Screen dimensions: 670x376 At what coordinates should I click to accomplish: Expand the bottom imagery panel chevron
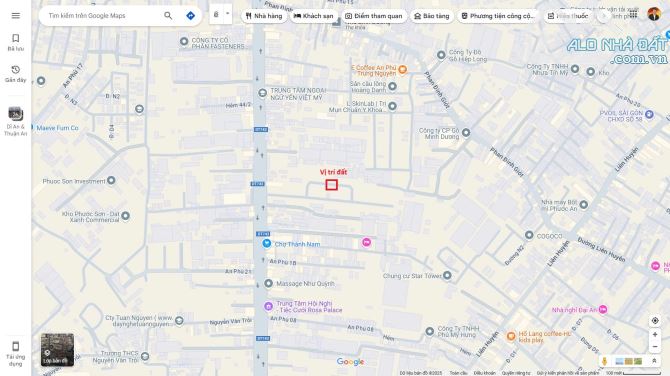pos(654,361)
